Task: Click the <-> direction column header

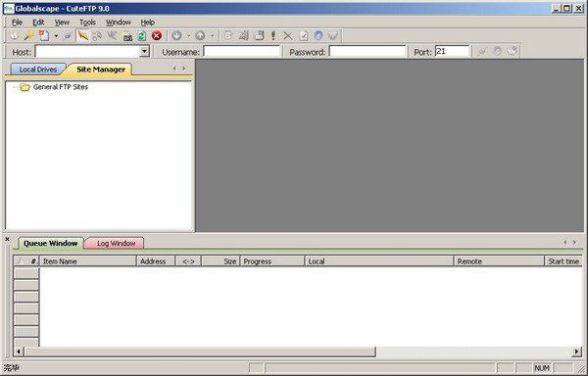Action: [x=188, y=261]
